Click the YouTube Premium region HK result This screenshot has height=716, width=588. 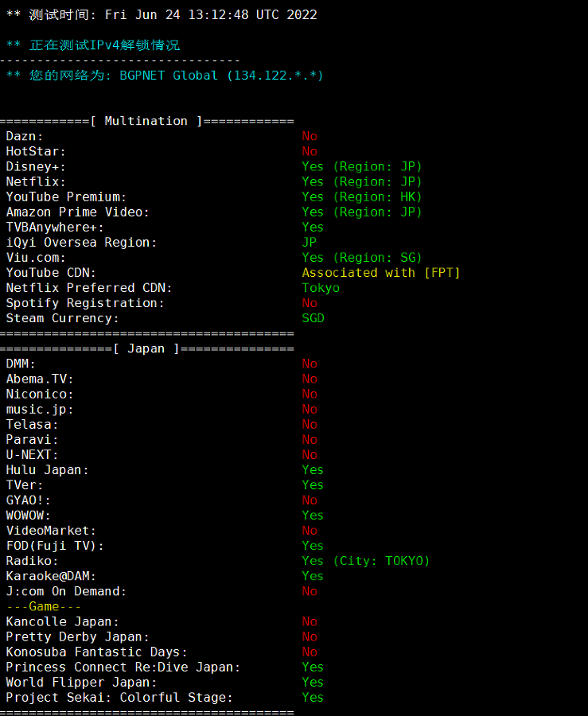(x=362, y=197)
